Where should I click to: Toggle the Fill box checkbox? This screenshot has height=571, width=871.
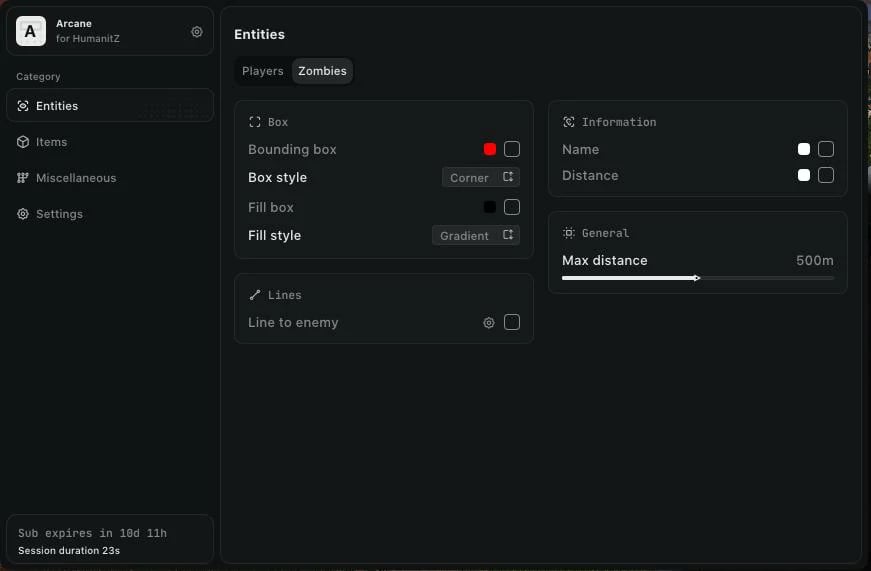[512, 207]
